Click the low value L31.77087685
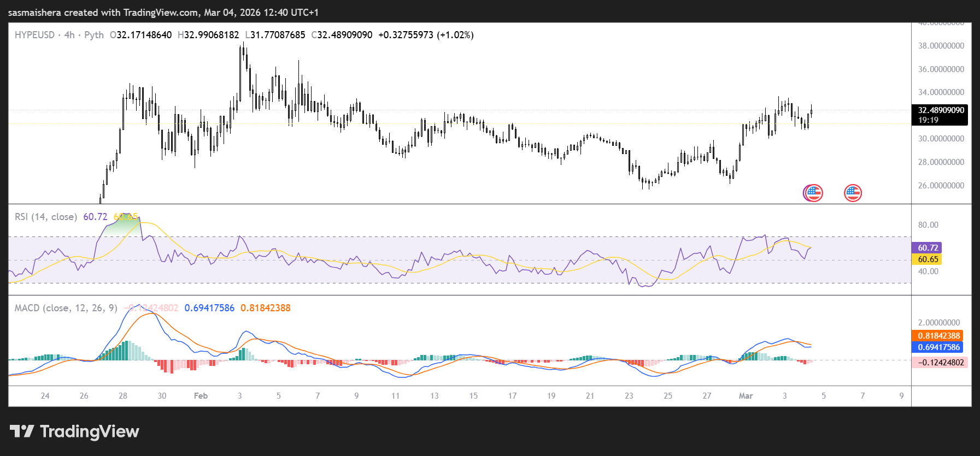This screenshot has width=980, height=456. coord(275,35)
